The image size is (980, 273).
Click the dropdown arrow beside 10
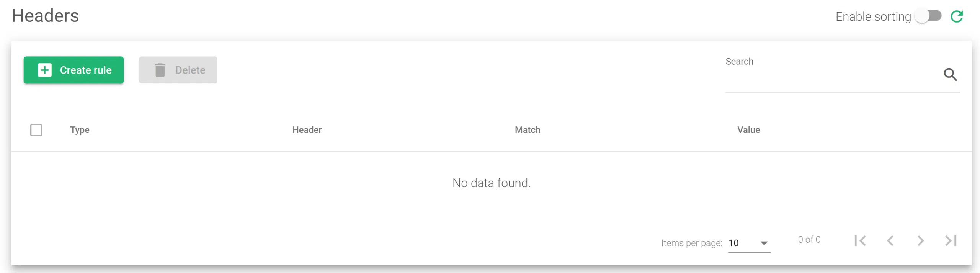764,244
